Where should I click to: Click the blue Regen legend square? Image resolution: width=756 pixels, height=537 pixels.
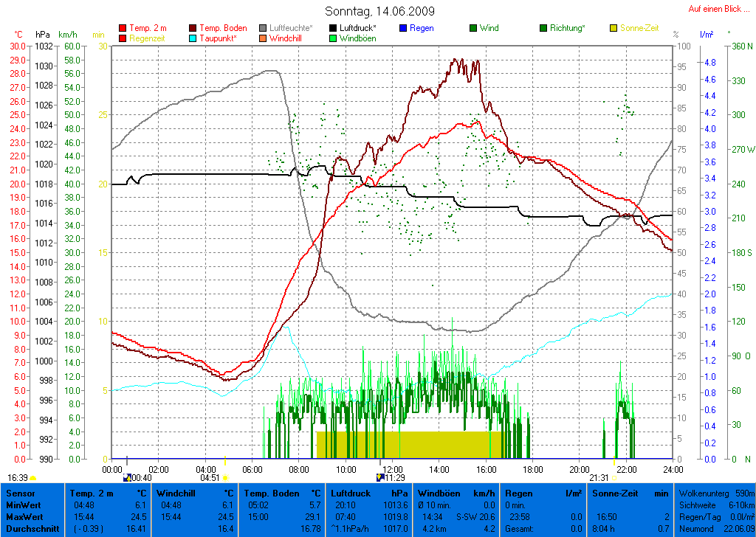pyautogui.click(x=402, y=28)
